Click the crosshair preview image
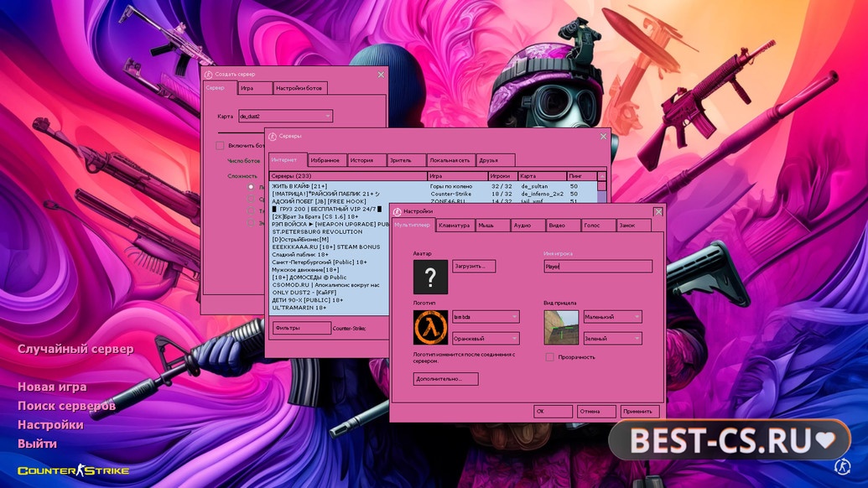Image resolution: width=868 pixels, height=488 pixels. [x=561, y=327]
